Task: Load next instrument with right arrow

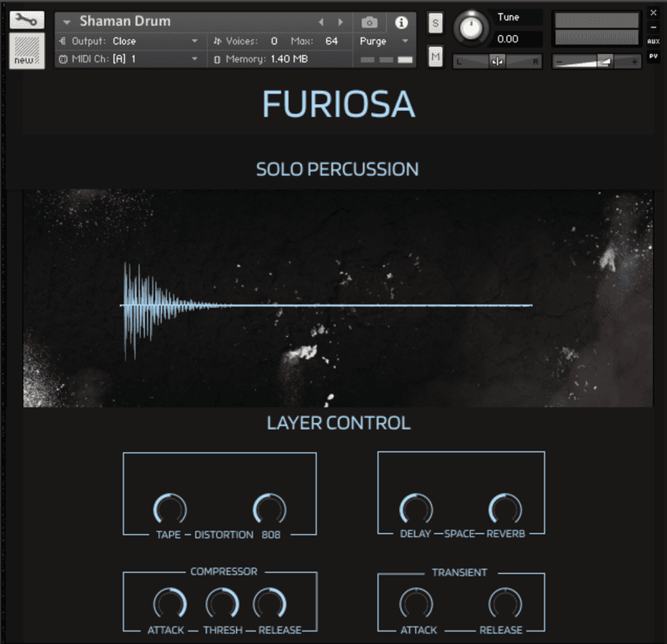Action: tap(340, 23)
